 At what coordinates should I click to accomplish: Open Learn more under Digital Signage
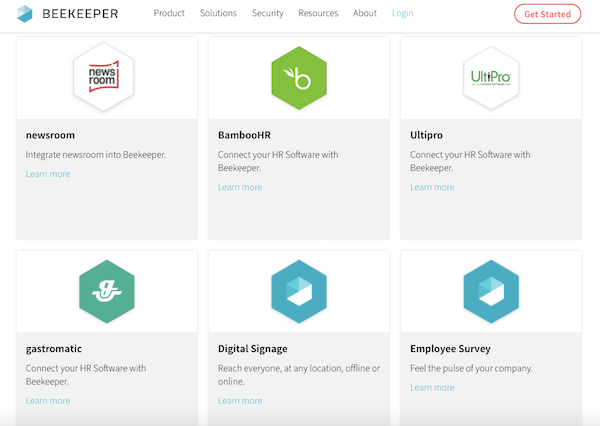[240, 401]
